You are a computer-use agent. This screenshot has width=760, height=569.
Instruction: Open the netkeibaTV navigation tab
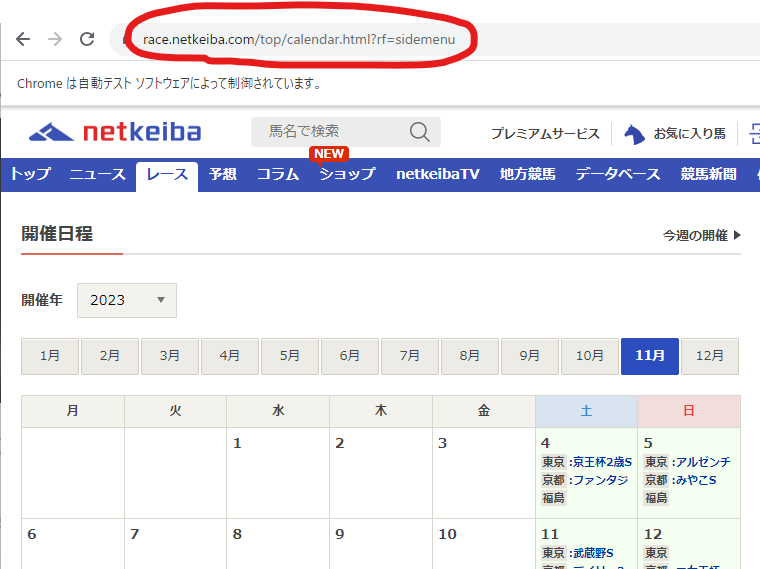(438, 174)
